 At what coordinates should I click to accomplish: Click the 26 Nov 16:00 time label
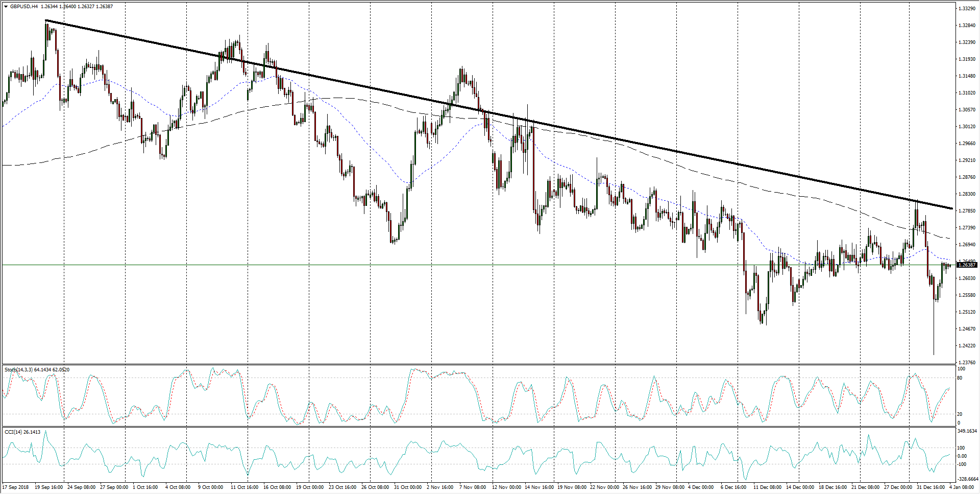point(638,487)
